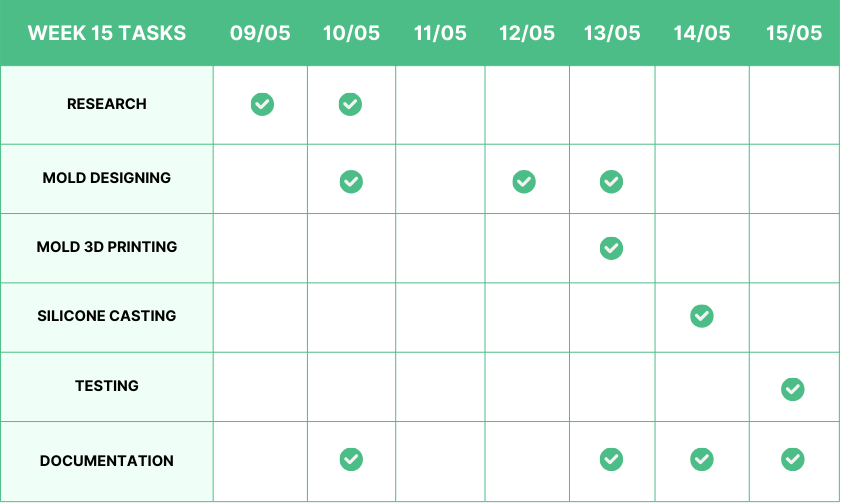Toggle Mold Designing checkmark for 10/05
Image resolution: width=841 pixels, height=503 pixels.
(x=350, y=181)
